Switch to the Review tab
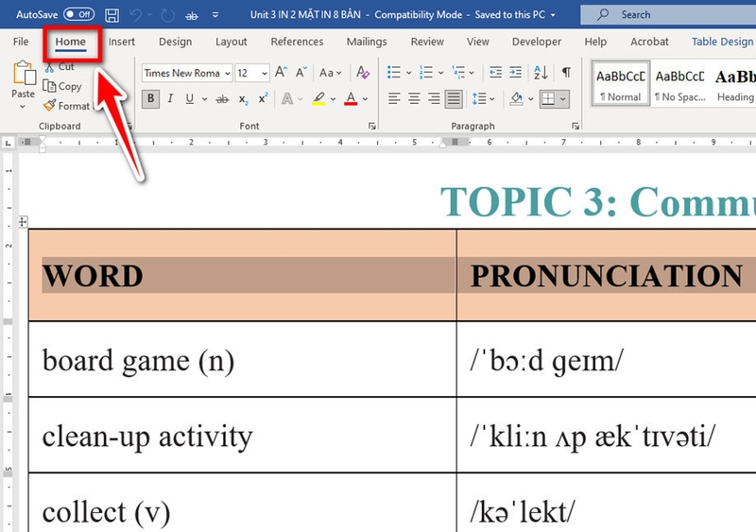Image resolution: width=756 pixels, height=532 pixels. point(427,42)
